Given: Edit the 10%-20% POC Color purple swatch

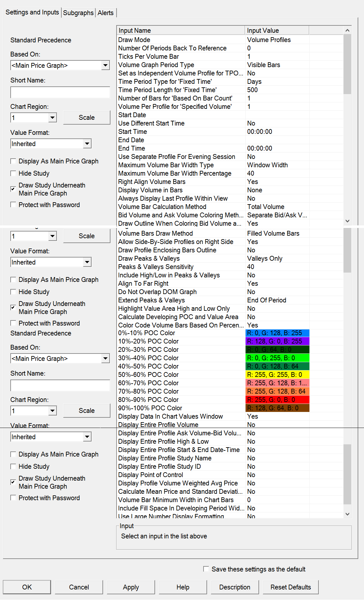Looking at the screenshot, I should [277, 341].
